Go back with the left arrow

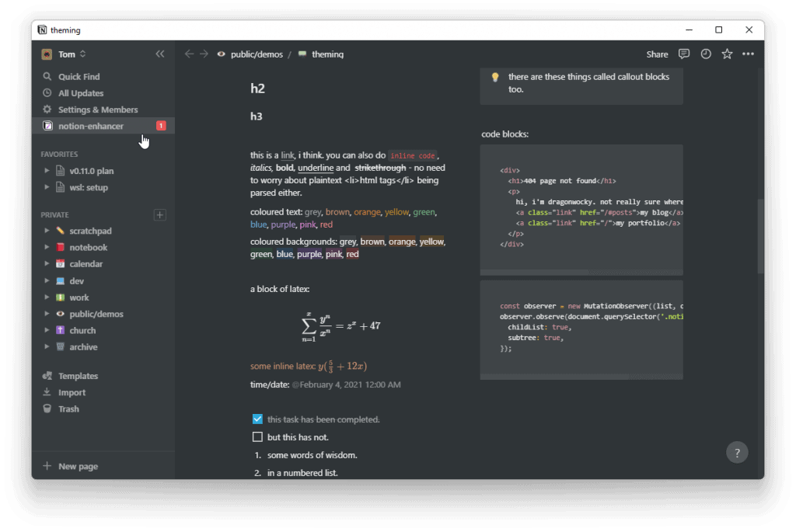[189, 54]
